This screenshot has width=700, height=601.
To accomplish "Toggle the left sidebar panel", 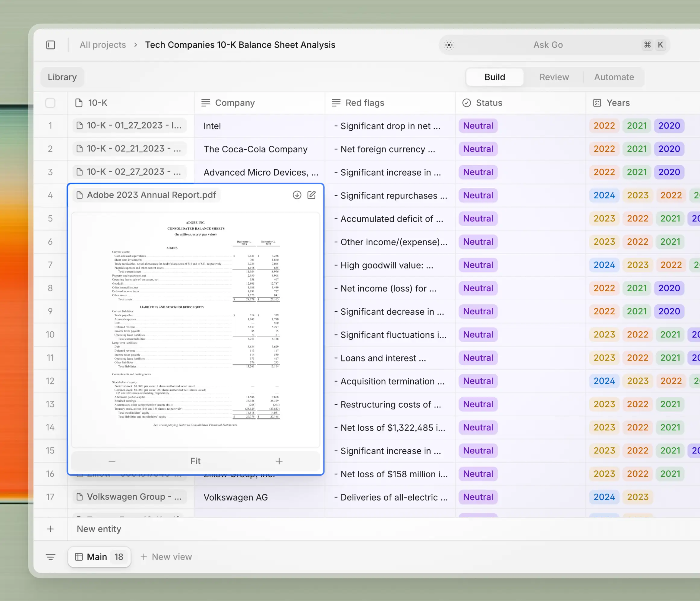I will 51,45.
